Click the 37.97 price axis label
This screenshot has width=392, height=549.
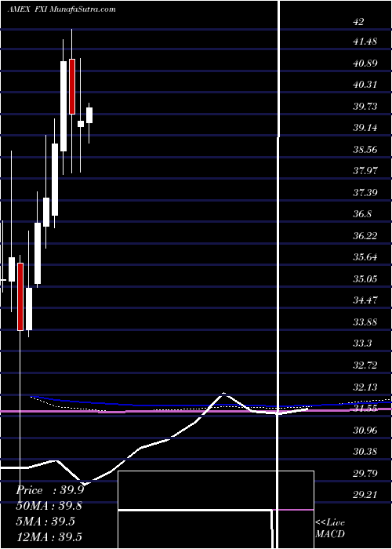pos(365,171)
